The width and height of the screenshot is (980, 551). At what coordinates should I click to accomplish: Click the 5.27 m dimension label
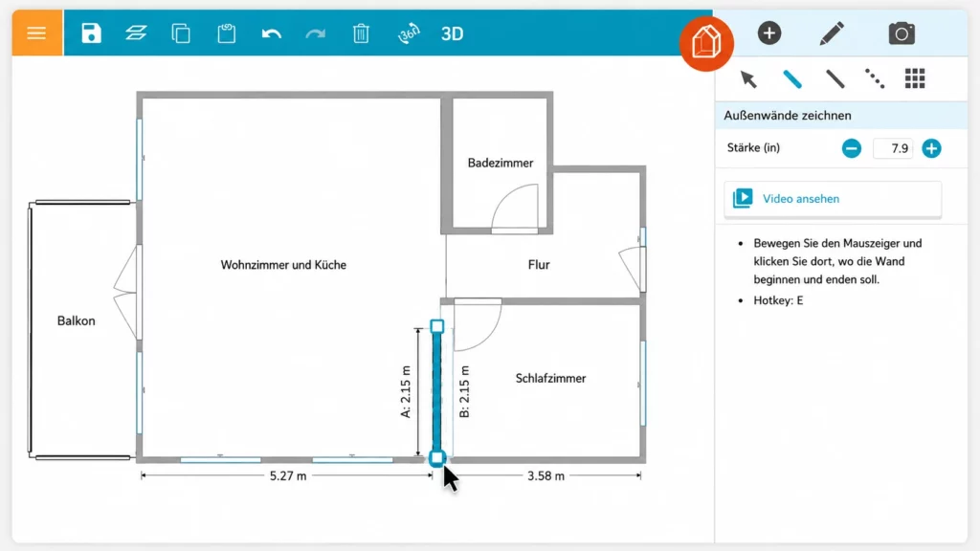click(x=288, y=476)
